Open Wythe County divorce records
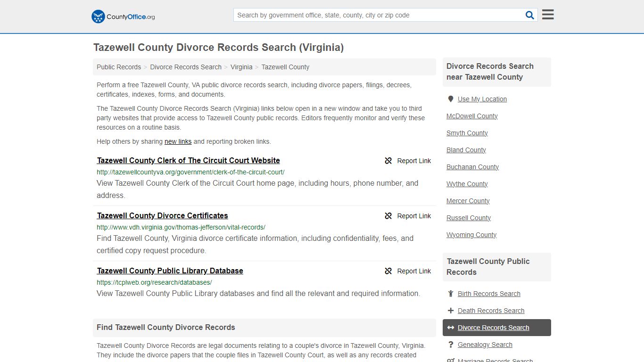The width and height of the screenshot is (644, 362). click(467, 184)
